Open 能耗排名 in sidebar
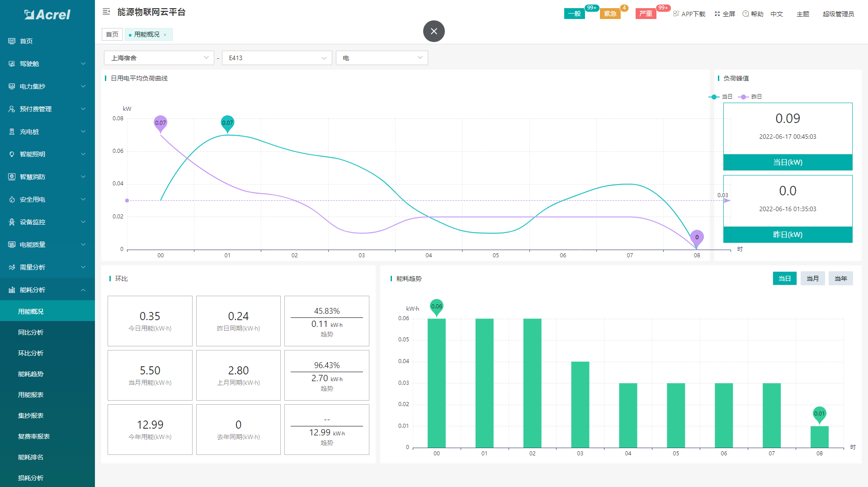868x487 pixels. click(x=47, y=457)
